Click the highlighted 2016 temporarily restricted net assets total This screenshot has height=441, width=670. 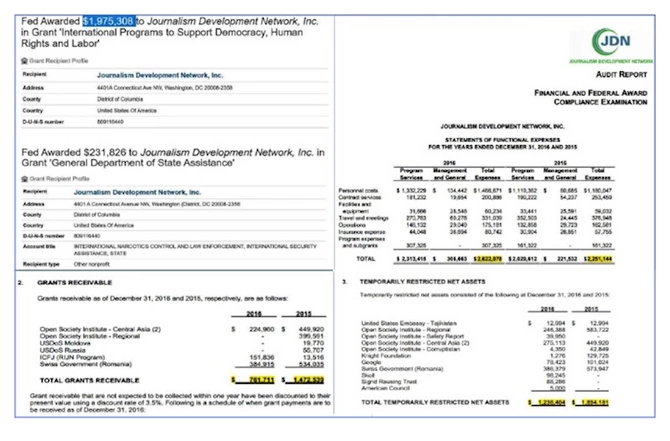(547, 402)
